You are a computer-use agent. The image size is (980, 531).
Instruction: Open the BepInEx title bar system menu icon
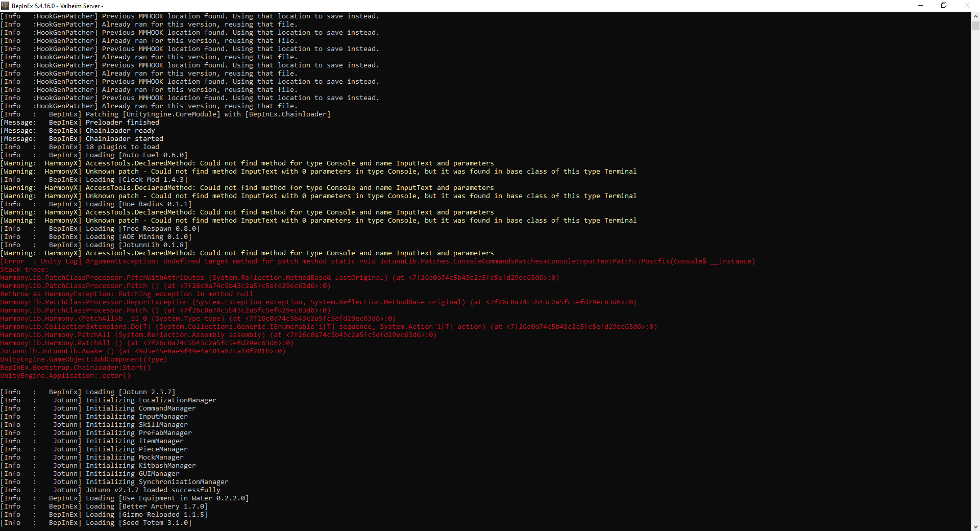coord(5,5)
